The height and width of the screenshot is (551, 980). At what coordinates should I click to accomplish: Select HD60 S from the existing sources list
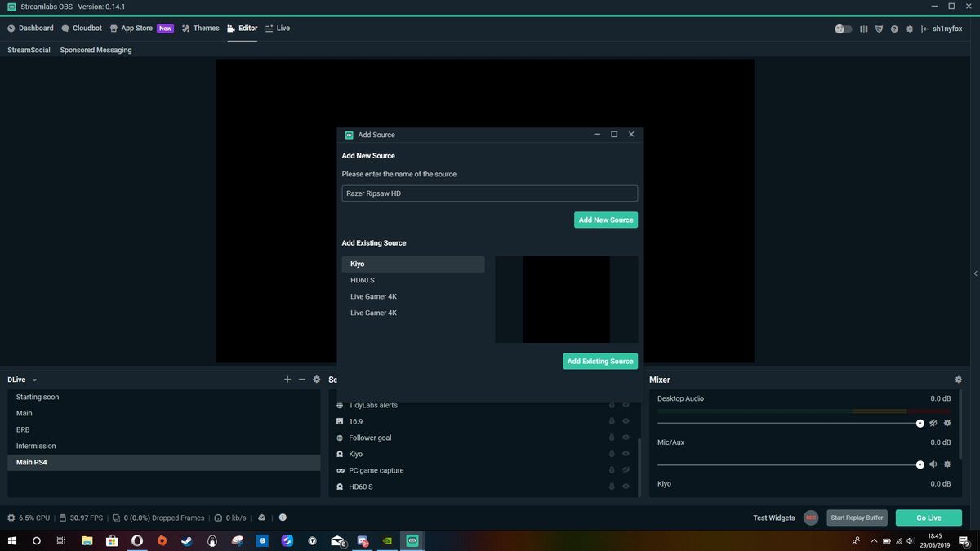pos(363,279)
